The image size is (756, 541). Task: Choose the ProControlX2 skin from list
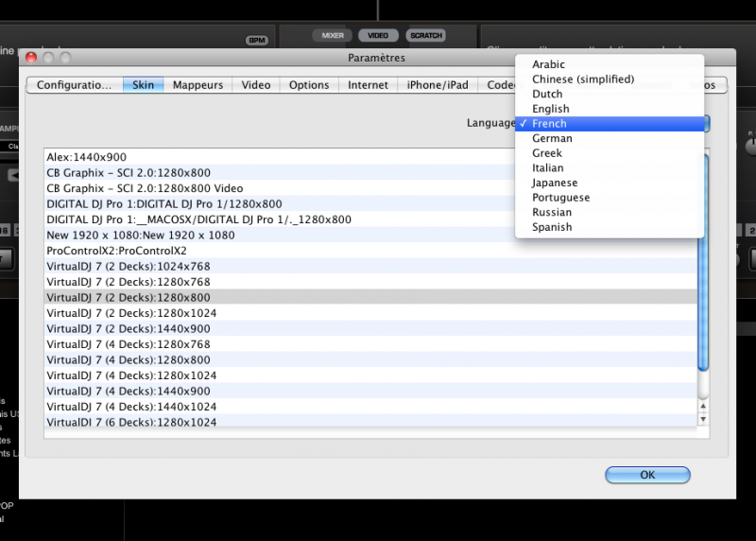116,251
